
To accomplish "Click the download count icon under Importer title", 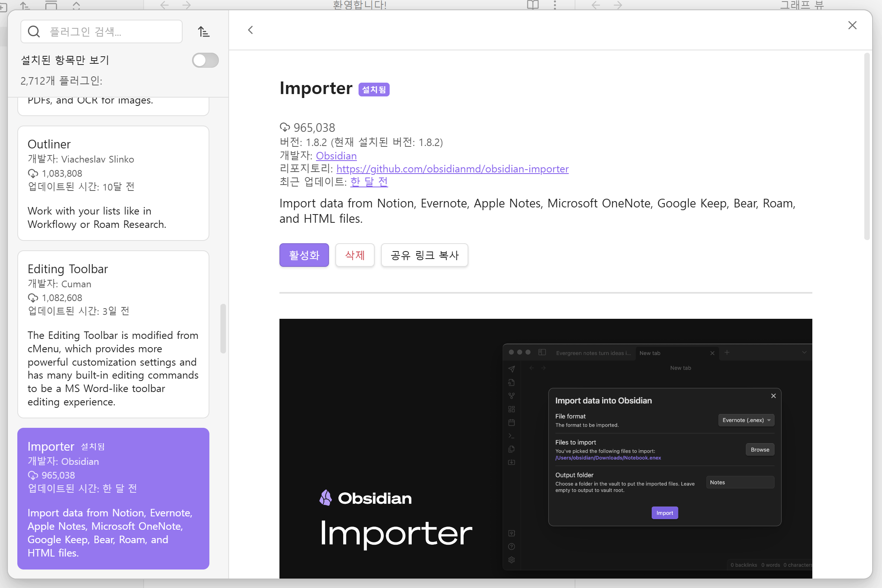I will tap(285, 127).
